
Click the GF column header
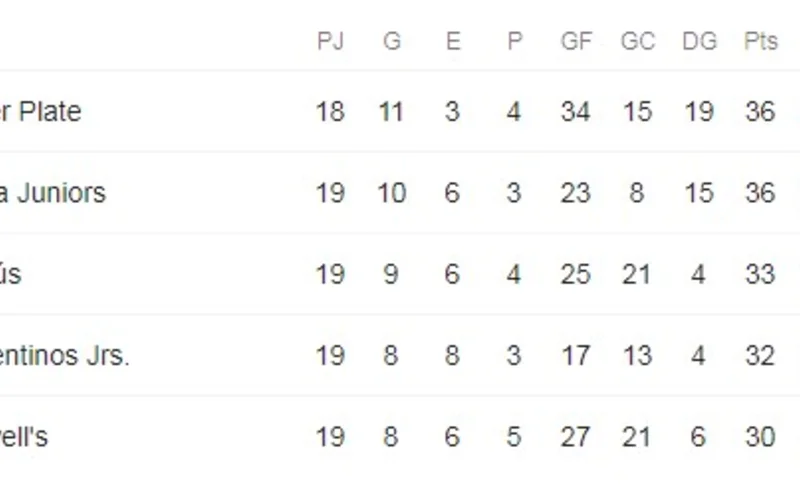(576, 41)
